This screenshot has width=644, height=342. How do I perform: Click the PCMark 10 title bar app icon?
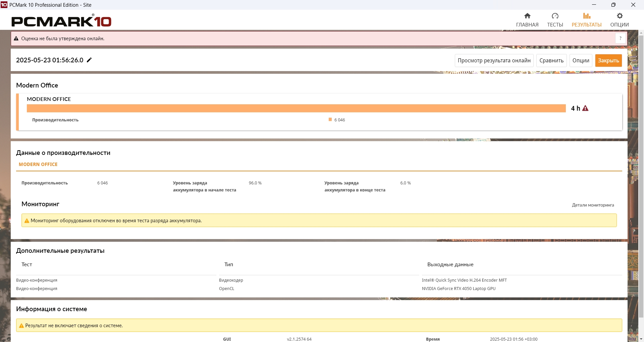(x=4, y=5)
